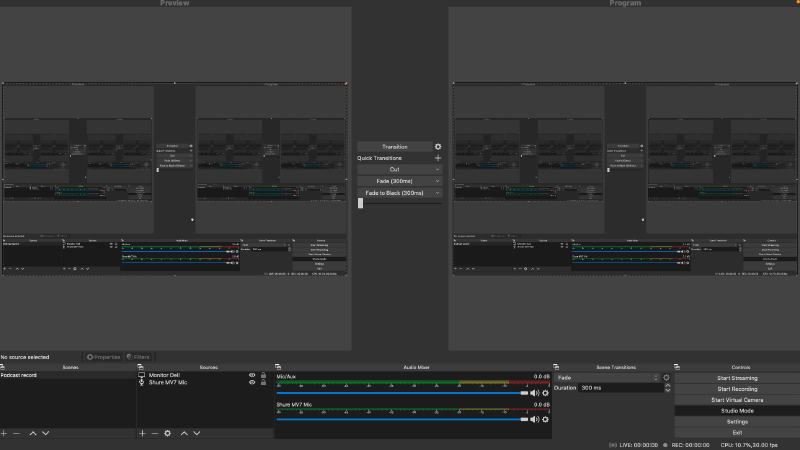
Task: Toggle visibility of Shure MV7 Mic source
Action: click(252, 383)
